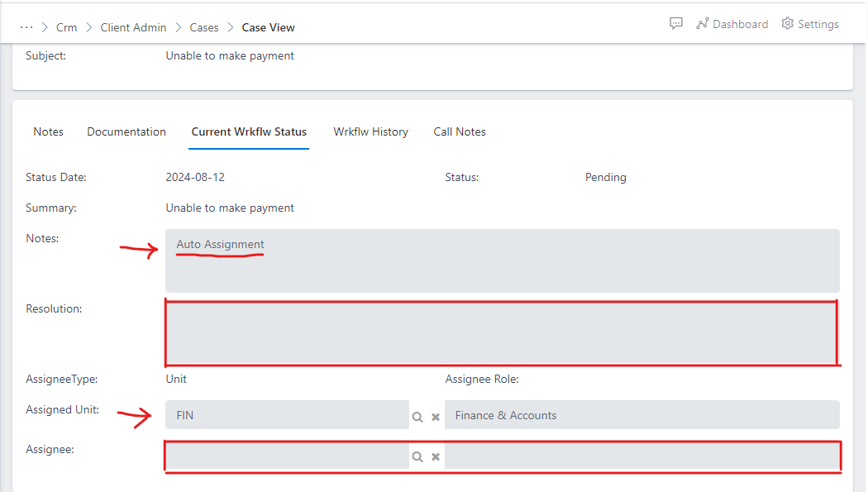Image resolution: width=868 pixels, height=492 pixels.
Task: Click the chat message icon in header
Action: 676,24
